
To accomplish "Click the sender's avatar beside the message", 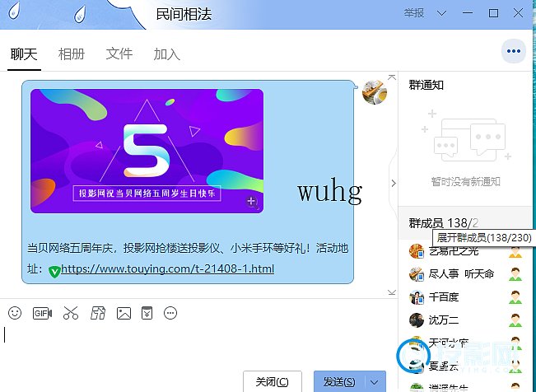I will pyautogui.click(x=375, y=92).
